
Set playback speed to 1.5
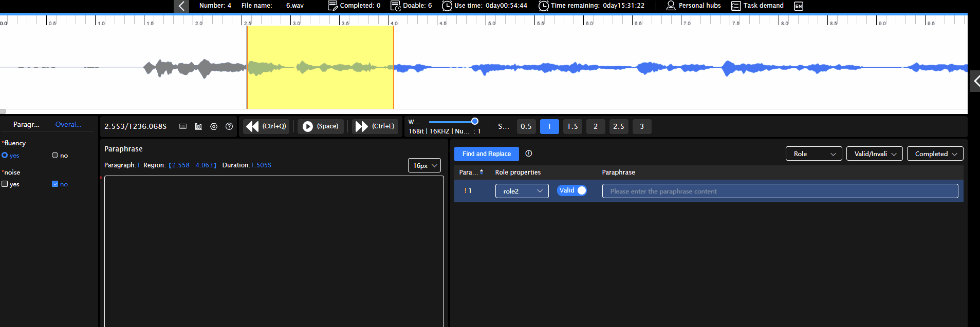point(572,126)
